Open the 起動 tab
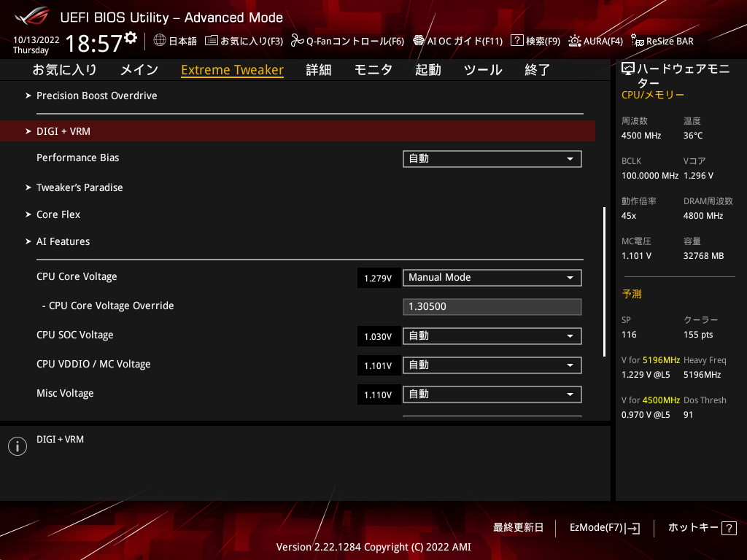 click(427, 70)
